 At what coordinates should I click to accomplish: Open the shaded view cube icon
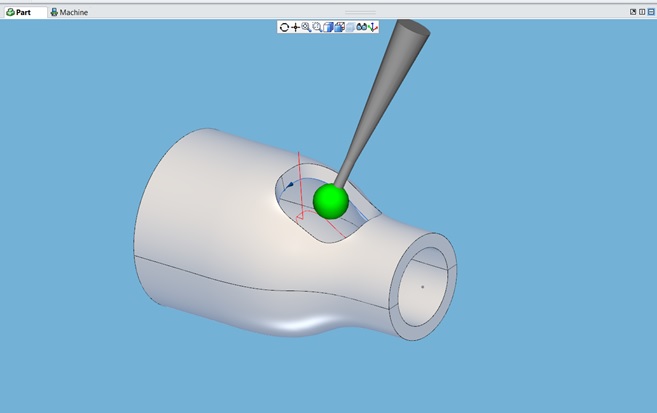pos(328,27)
